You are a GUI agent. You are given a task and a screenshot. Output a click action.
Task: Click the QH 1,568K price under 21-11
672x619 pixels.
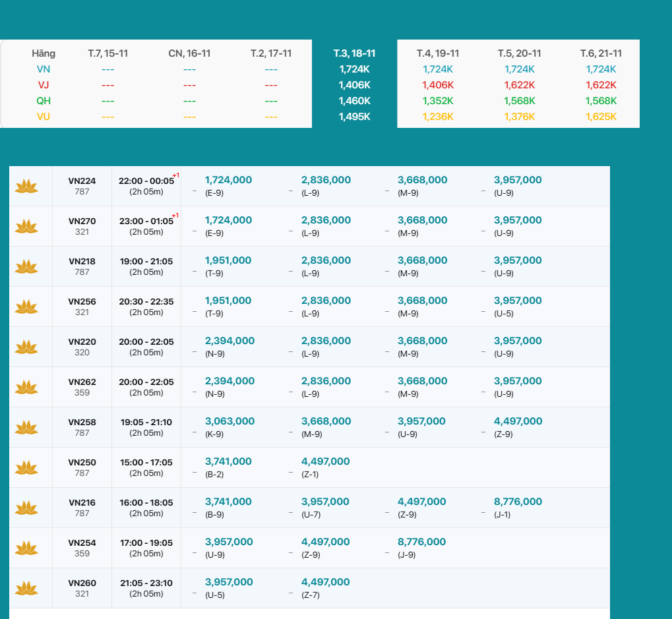click(x=601, y=101)
